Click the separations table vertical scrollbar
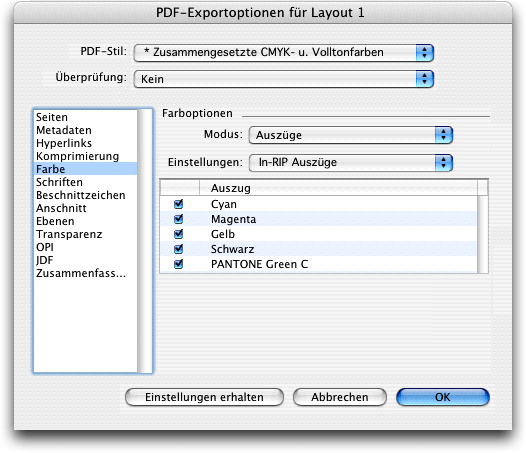This screenshot has height=453, width=526. [482, 234]
